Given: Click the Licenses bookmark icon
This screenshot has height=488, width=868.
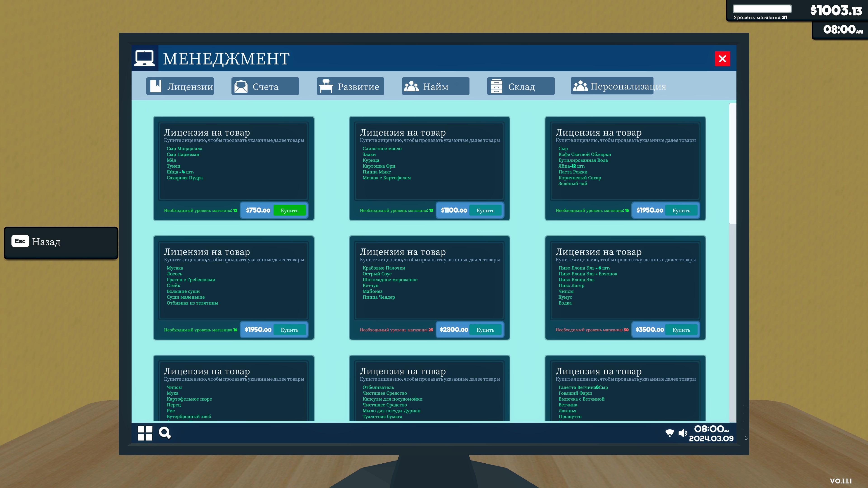Looking at the screenshot, I should pos(156,86).
